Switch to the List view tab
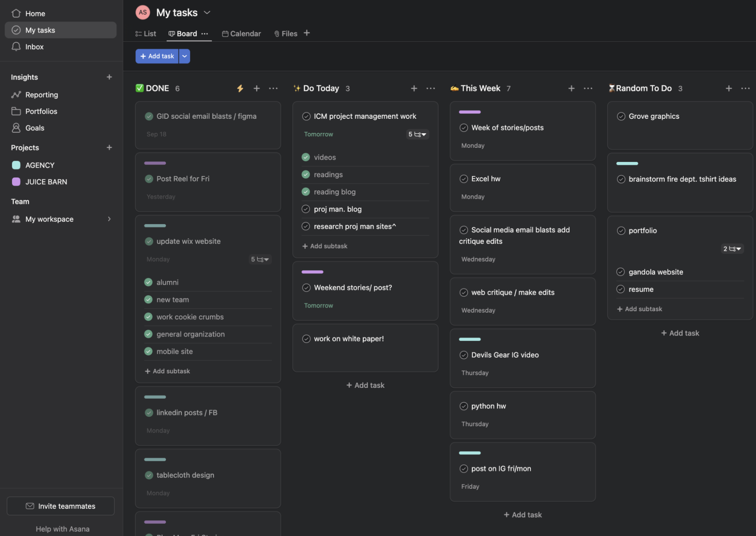This screenshot has height=536, width=756. click(146, 33)
